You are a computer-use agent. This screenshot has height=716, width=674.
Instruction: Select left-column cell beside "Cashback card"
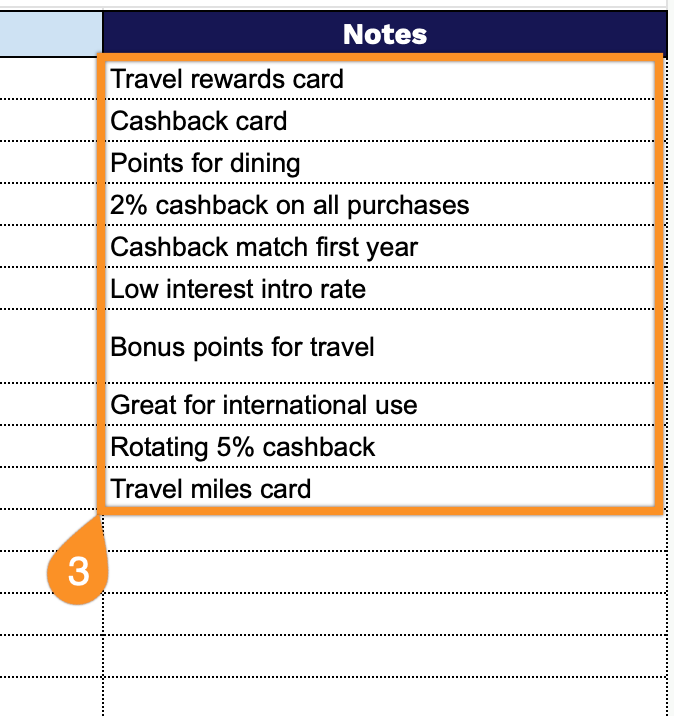click(x=50, y=121)
